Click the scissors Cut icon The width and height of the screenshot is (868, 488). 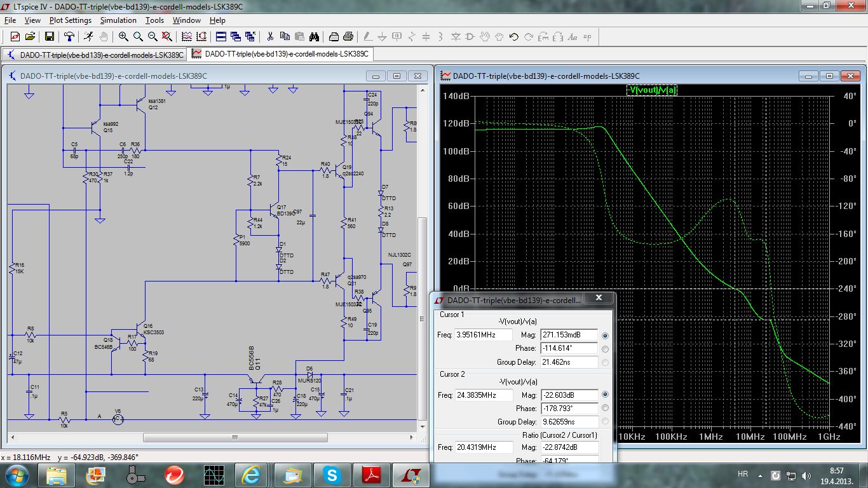point(270,37)
